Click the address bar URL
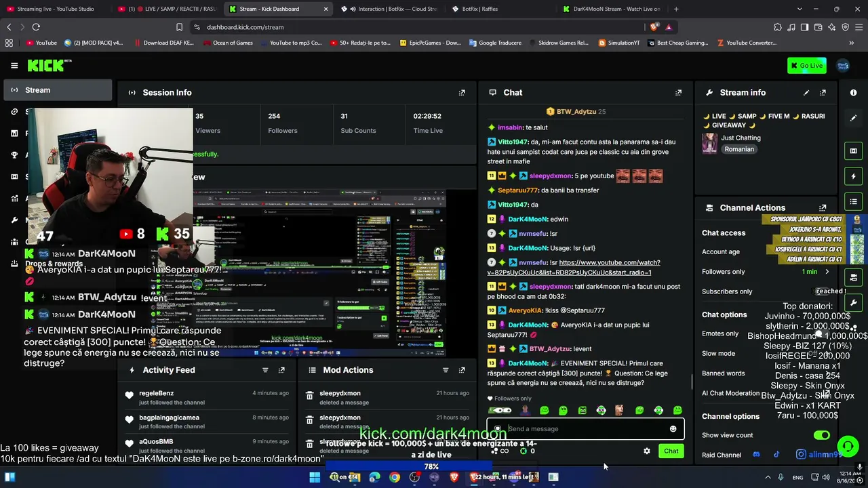This screenshot has width=868, height=488. point(245,27)
